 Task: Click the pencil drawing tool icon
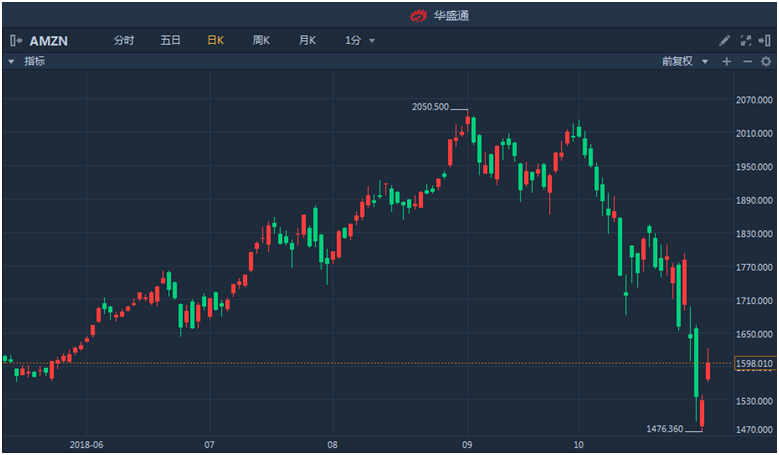pyautogui.click(x=725, y=41)
